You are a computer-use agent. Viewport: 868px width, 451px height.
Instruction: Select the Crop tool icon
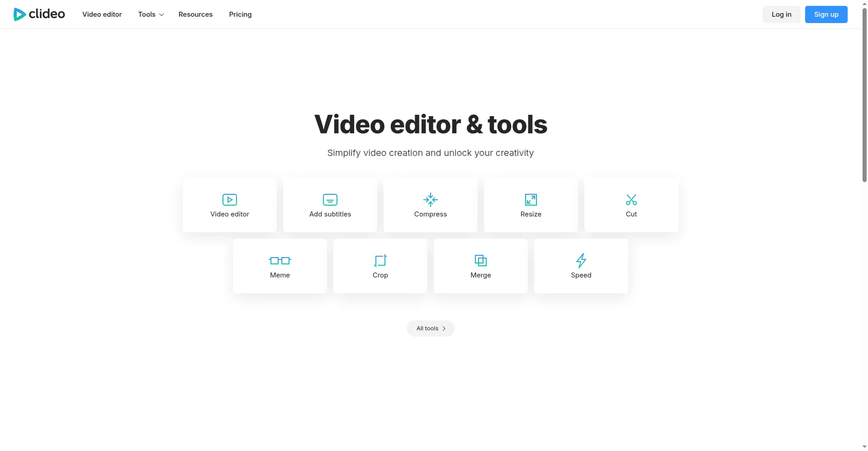pos(380,260)
